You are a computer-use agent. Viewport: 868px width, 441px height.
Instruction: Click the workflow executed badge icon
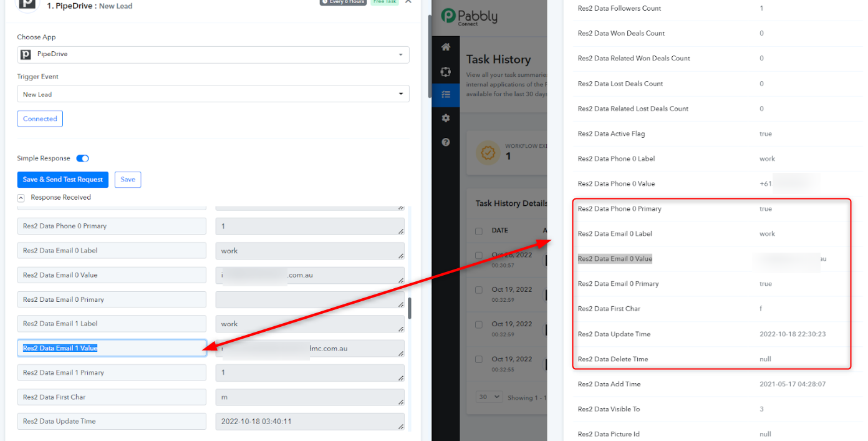488,152
